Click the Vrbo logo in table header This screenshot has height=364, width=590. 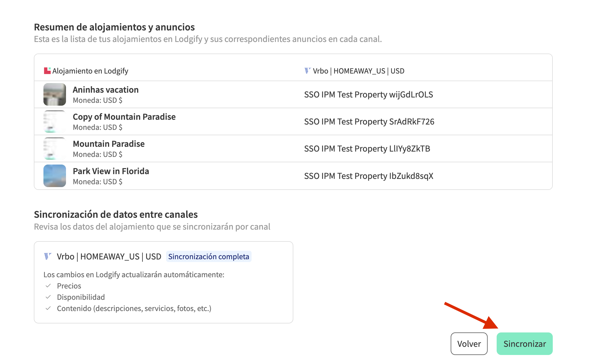tap(307, 71)
